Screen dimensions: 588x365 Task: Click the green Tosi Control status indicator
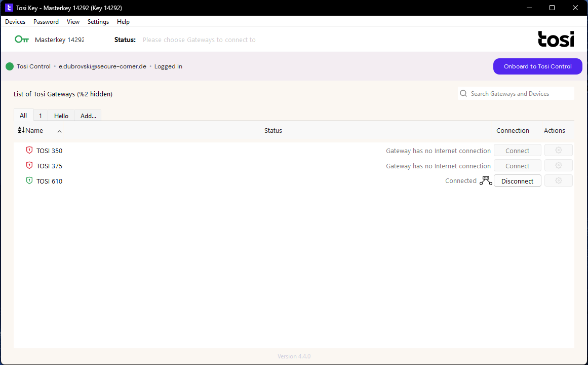[x=10, y=66]
